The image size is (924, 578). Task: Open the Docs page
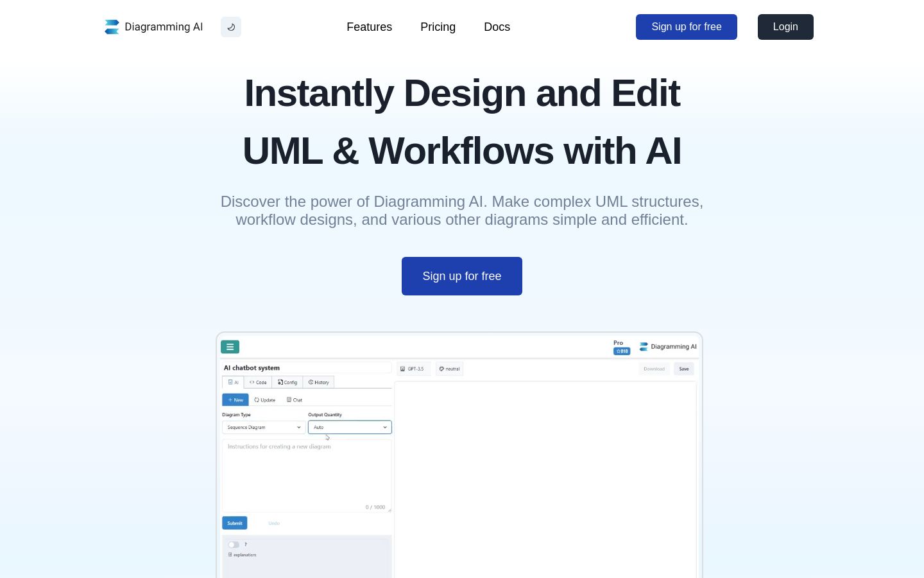[497, 27]
